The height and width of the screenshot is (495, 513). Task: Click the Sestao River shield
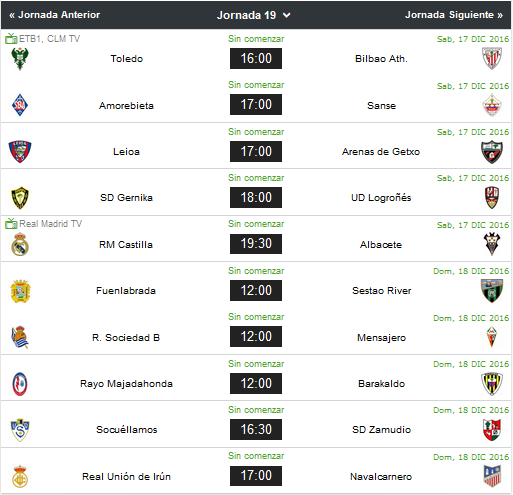(492, 291)
